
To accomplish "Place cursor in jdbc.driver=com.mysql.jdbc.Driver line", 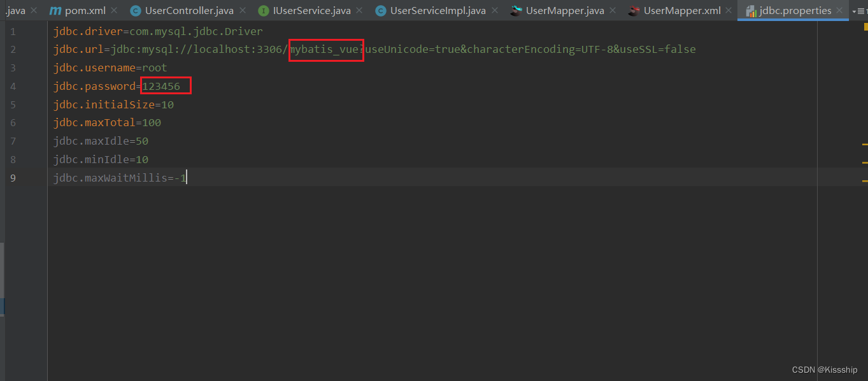I will tap(158, 31).
